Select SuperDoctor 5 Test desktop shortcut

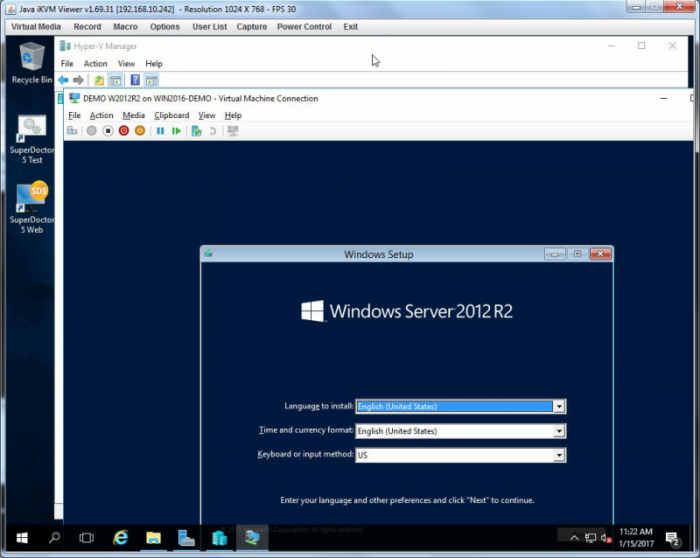pos(32,140)
